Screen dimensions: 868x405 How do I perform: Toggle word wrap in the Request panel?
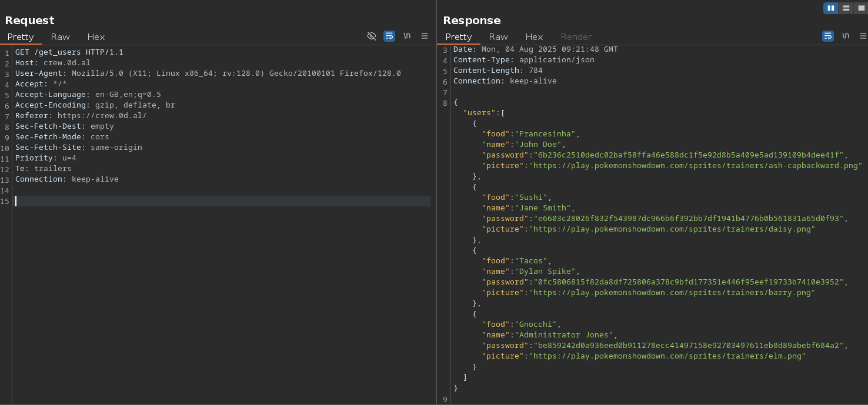tap(389, 36)
